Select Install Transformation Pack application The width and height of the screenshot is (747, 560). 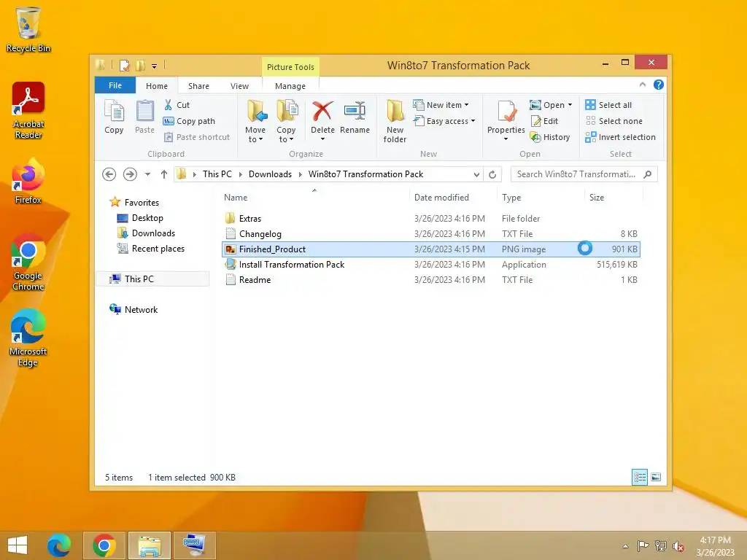pos(430,264)
